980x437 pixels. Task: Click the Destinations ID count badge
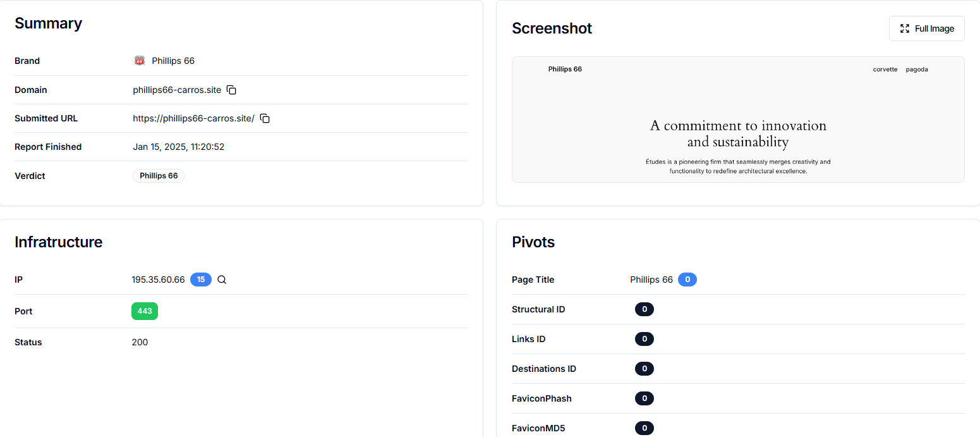click(644, 369)
